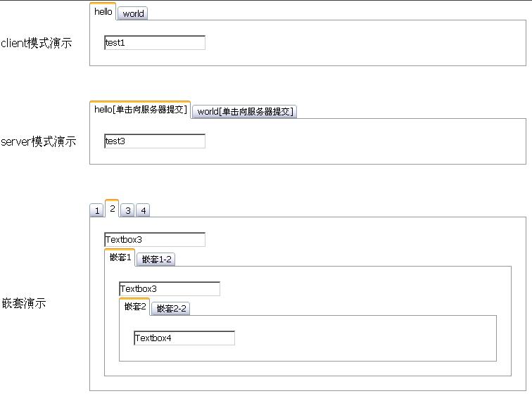Click the test1 text field
Screen dimensions: 532x396
155,43
